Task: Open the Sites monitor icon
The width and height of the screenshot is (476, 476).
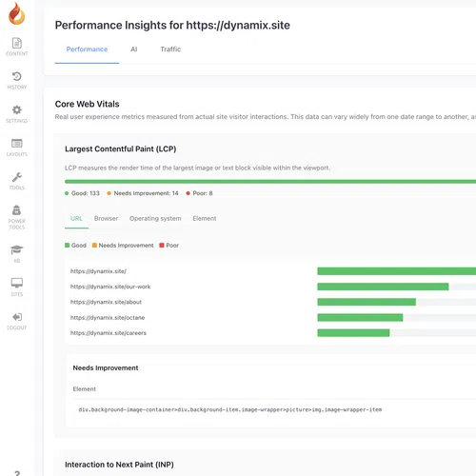Action: pyautogui.click(x=17, y=283)
